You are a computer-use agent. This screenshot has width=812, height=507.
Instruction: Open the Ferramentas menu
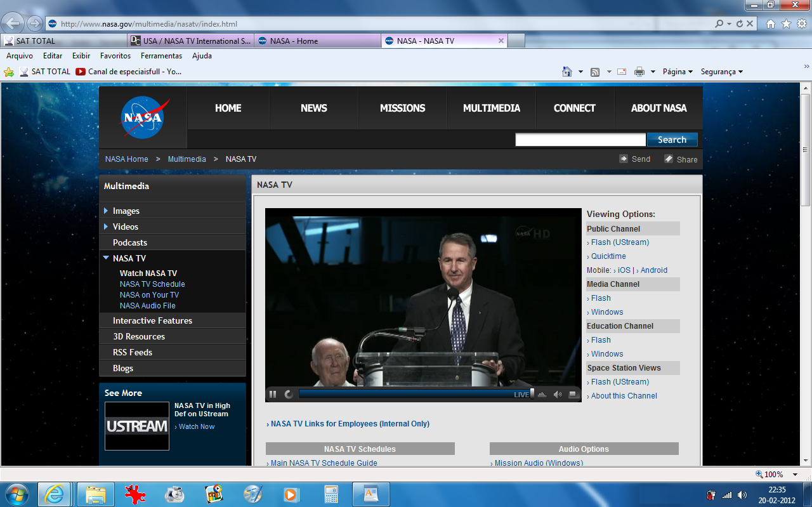point(161,56)
